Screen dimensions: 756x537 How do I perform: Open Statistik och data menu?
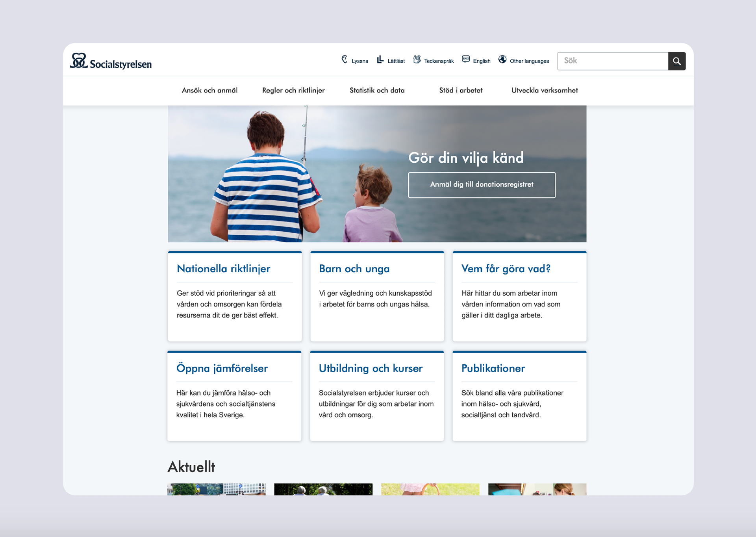tap(377, 90)
